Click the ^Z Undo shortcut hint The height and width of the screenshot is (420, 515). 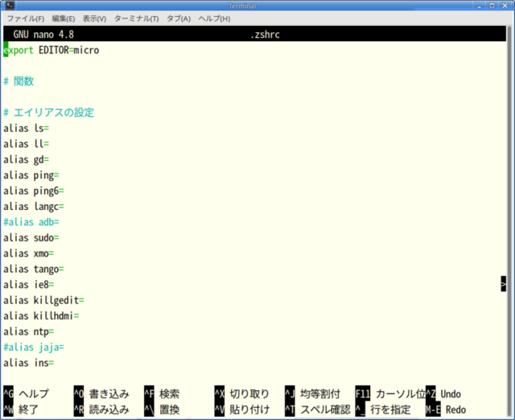tap(443, 393)
